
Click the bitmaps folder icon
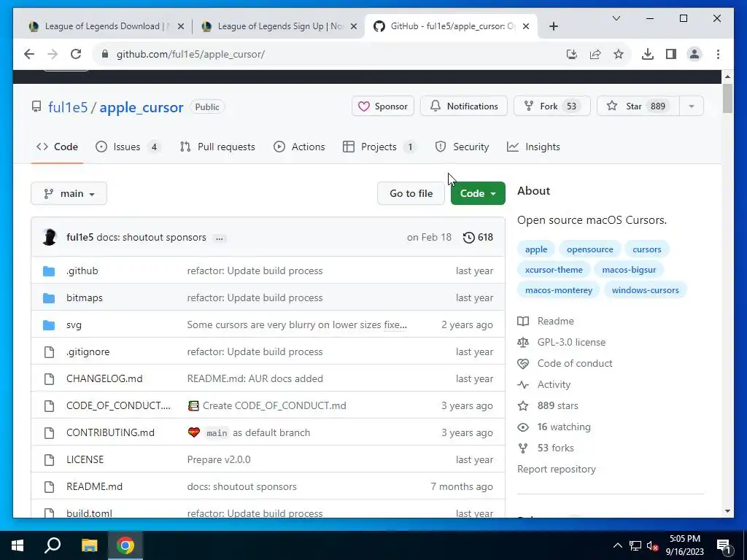click(49, 298)
